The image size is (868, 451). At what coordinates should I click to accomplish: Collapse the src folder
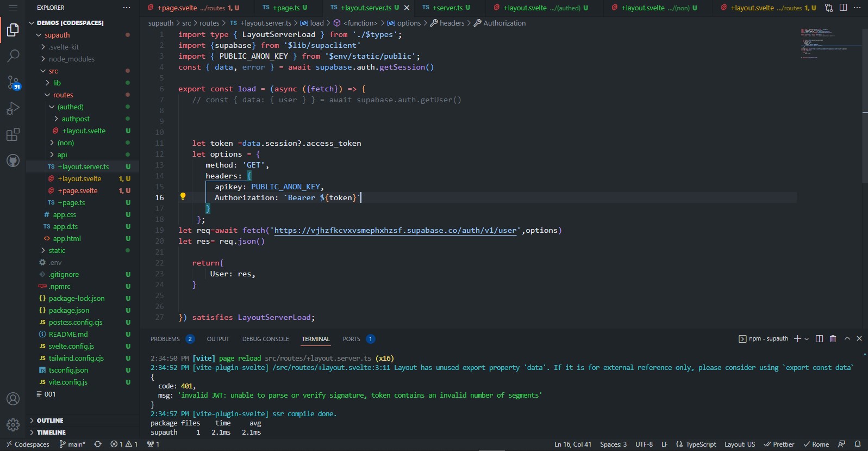click(83, 71)
